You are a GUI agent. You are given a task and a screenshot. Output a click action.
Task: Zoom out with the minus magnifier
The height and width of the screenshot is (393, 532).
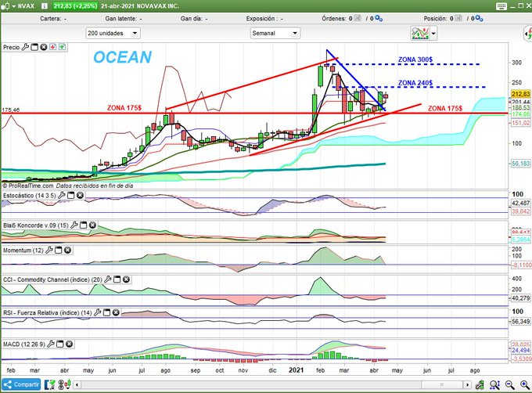510,384
